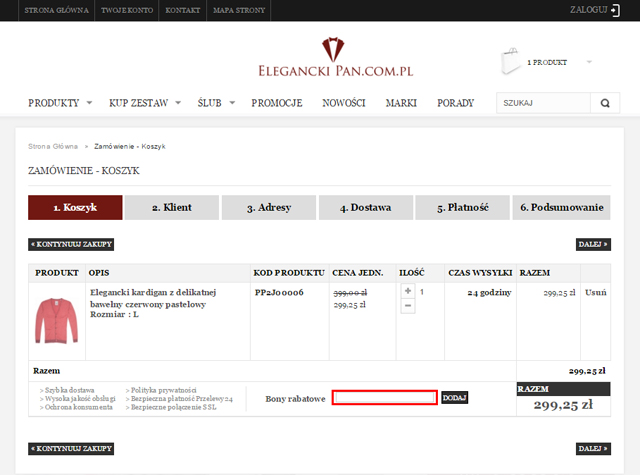Click the 24 godziny shipping time
Screen dimensions: 640x475
click(489, 293)
